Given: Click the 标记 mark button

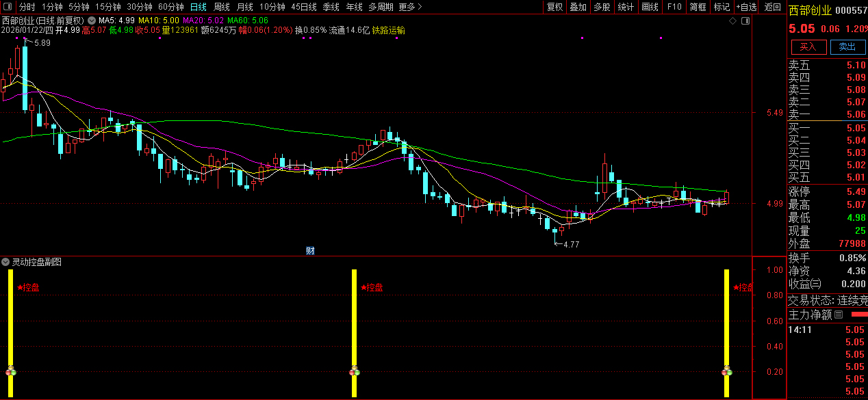Looking at the screenshot, I should tap(722, 7).
